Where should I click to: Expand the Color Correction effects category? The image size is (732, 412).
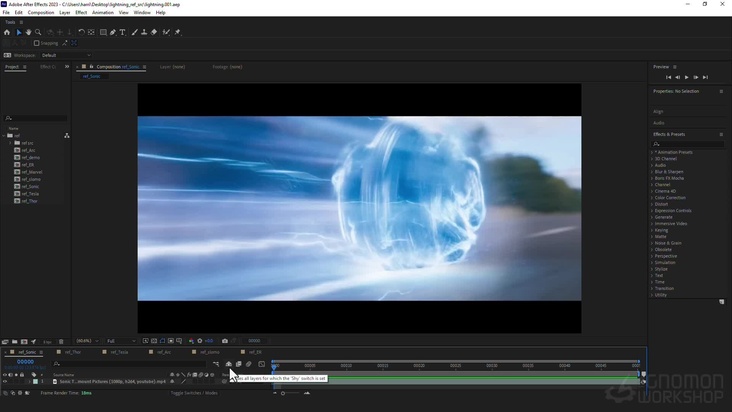[x=669, y=198]
